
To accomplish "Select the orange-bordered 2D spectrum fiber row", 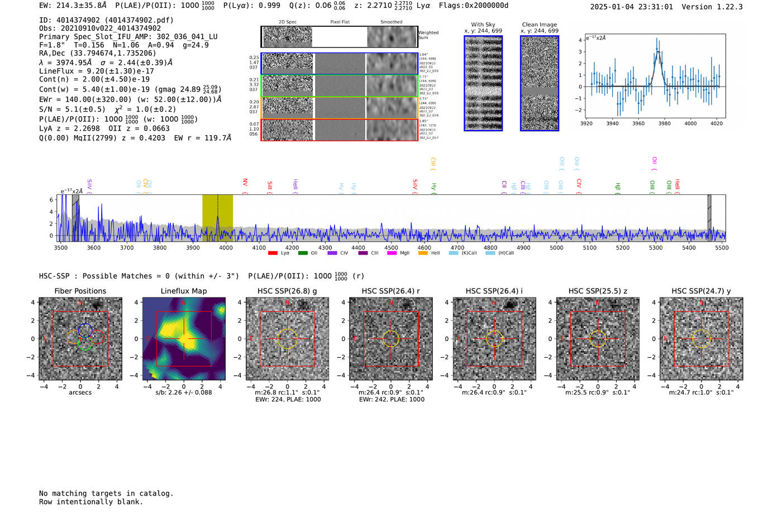I will click(x=339, y=108).
